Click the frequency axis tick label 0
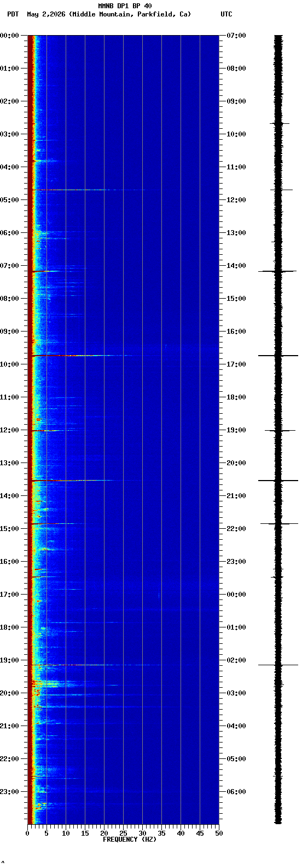This screenshot has height=868, width=302. click(27, 833)
